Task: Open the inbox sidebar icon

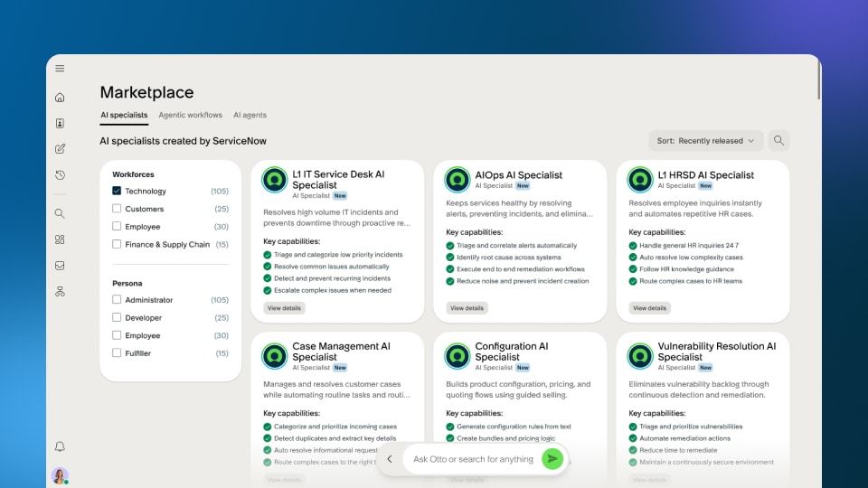Action: pyautogui.click(x=60, y=266)
